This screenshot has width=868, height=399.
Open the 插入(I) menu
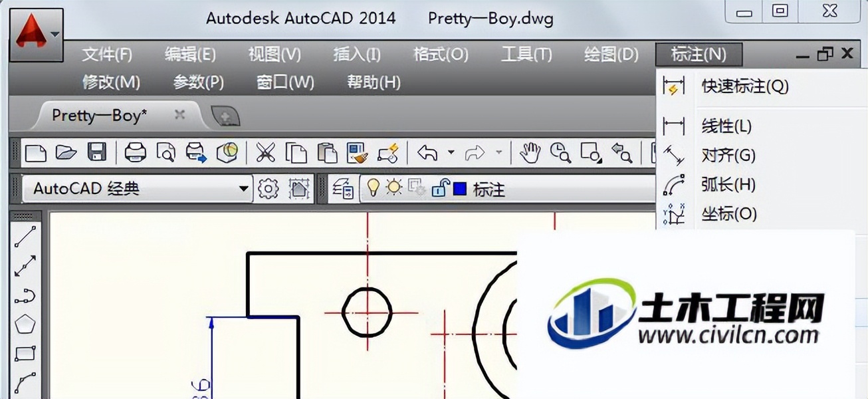tap(357, 55)
